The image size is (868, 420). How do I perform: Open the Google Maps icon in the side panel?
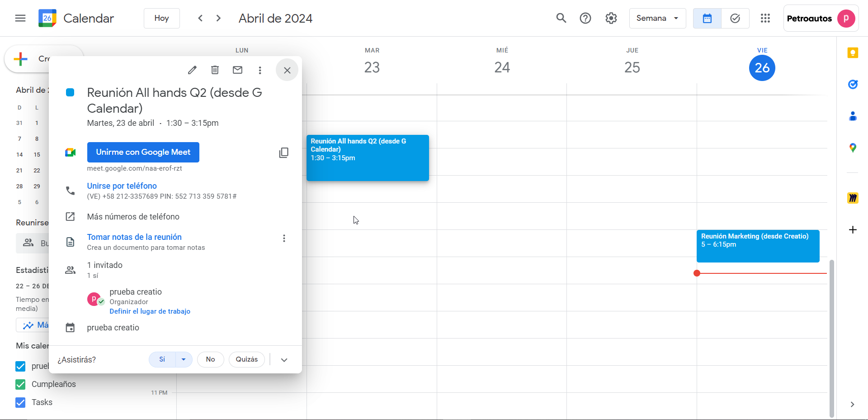click(x=853, y=148)
